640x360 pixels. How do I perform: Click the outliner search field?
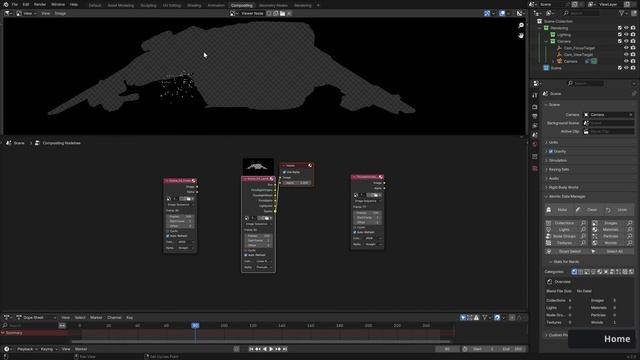pos(581,13)
